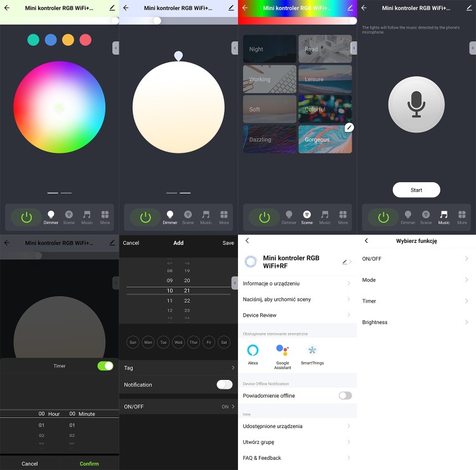Open Device Review row
476x470 pixels.
point(297,315)
